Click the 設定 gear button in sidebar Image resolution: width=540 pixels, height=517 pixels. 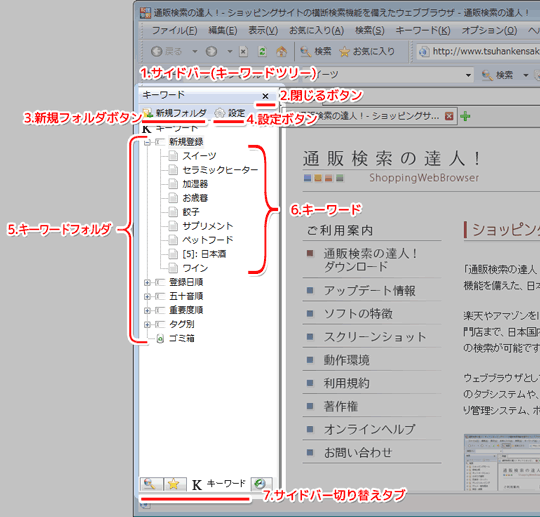point(230,113)
